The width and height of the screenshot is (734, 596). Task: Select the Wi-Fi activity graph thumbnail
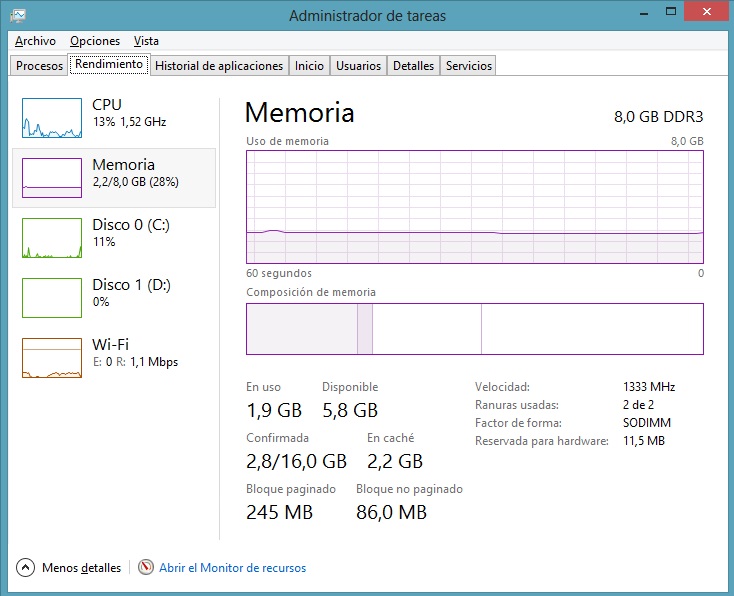(x=52, y=358)
